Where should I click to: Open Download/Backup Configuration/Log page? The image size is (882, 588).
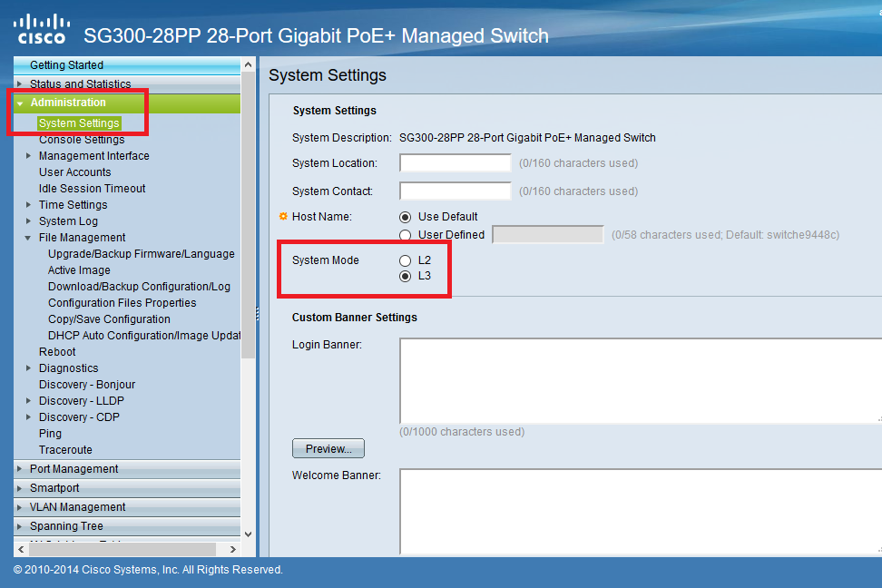click(139, 287)
